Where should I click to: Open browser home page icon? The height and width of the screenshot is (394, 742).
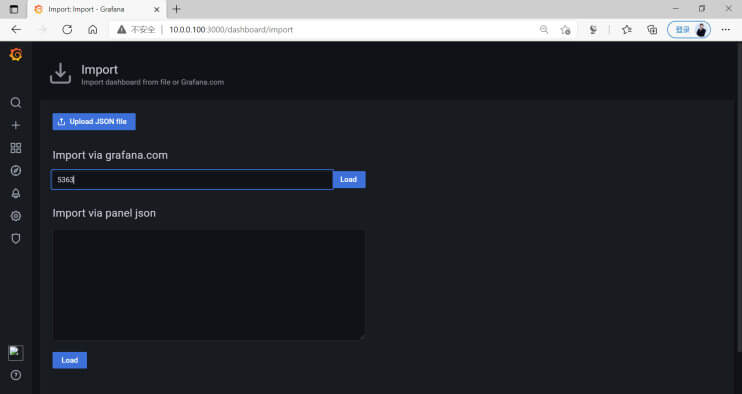(x=93, y=29)
